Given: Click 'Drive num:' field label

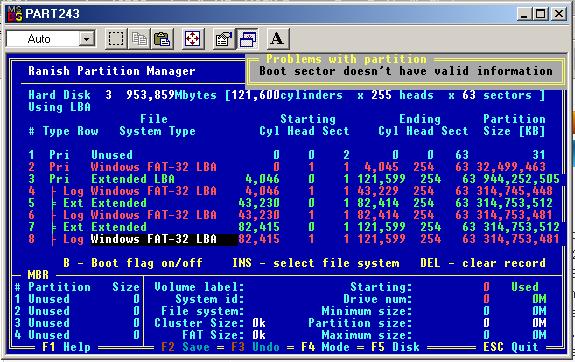Looking at the screenshot, I should coord(377,299).
